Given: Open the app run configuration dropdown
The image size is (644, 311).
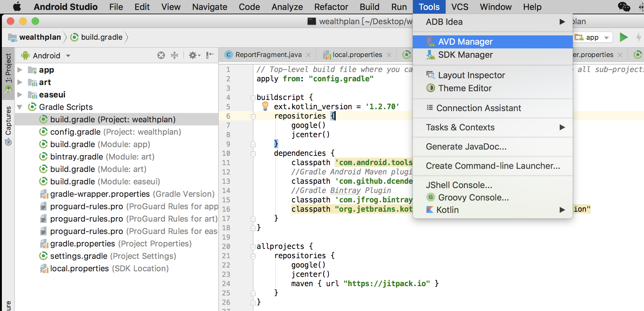Looking at the screenshot, I should 593,38.
